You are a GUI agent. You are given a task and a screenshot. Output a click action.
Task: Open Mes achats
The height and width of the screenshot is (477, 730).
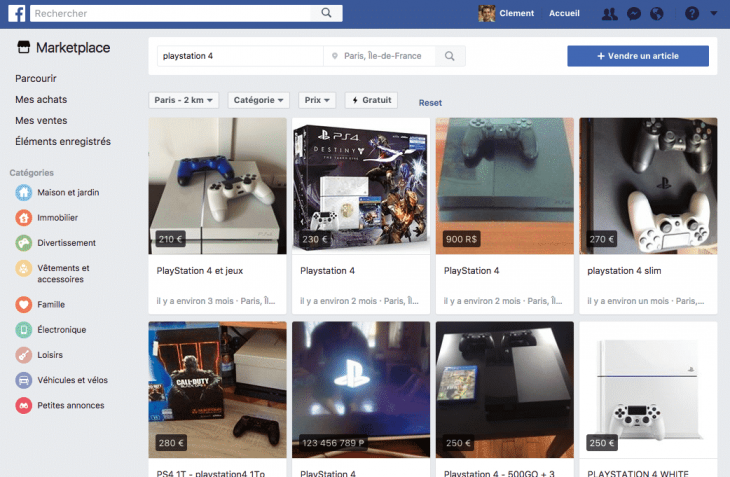tap(41, 99)
